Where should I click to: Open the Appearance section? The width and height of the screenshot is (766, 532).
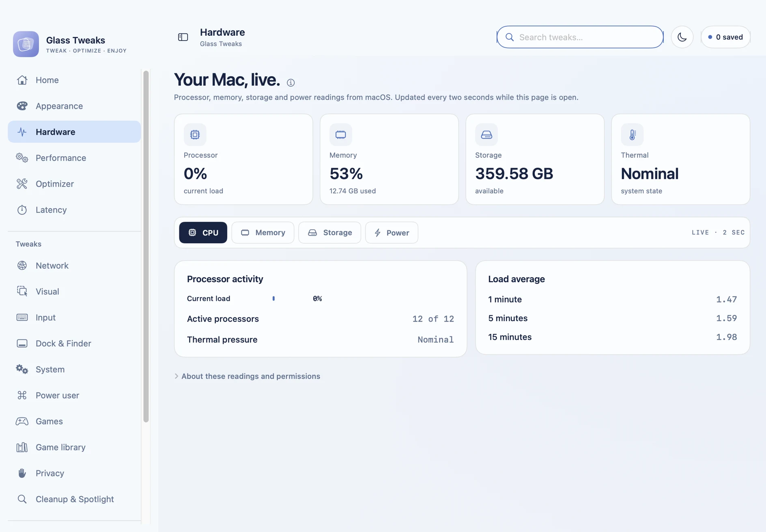click(74, 106)
